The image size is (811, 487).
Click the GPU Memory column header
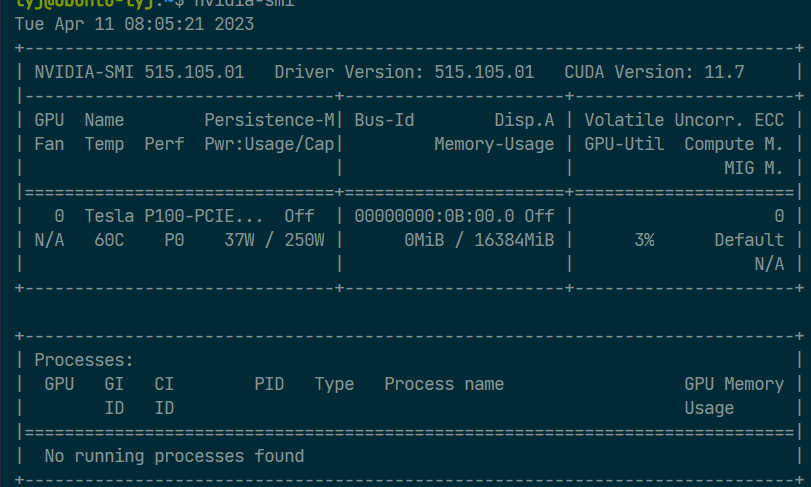point(734,384)
